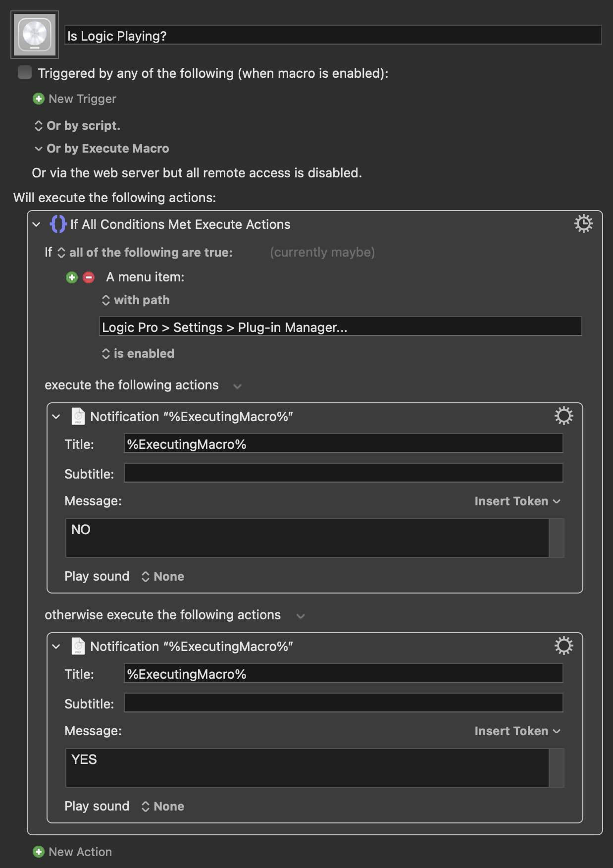This screenshot has width=613, height=868.
Task: Remove menu item condition with red minus
Action: pos(89,277)
